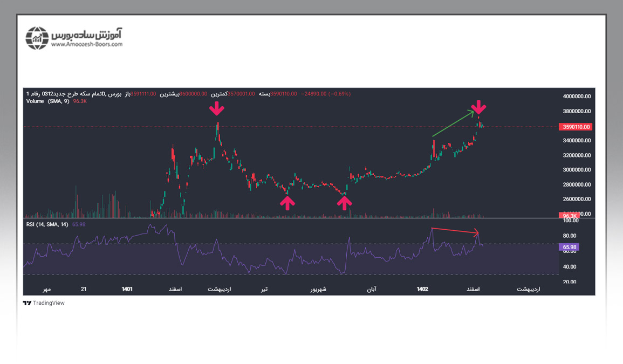The width and height of the screenshot is (623, 364).
Task: Click the purple 65.98 RSI value tag
Action: [x=570, y=248]
